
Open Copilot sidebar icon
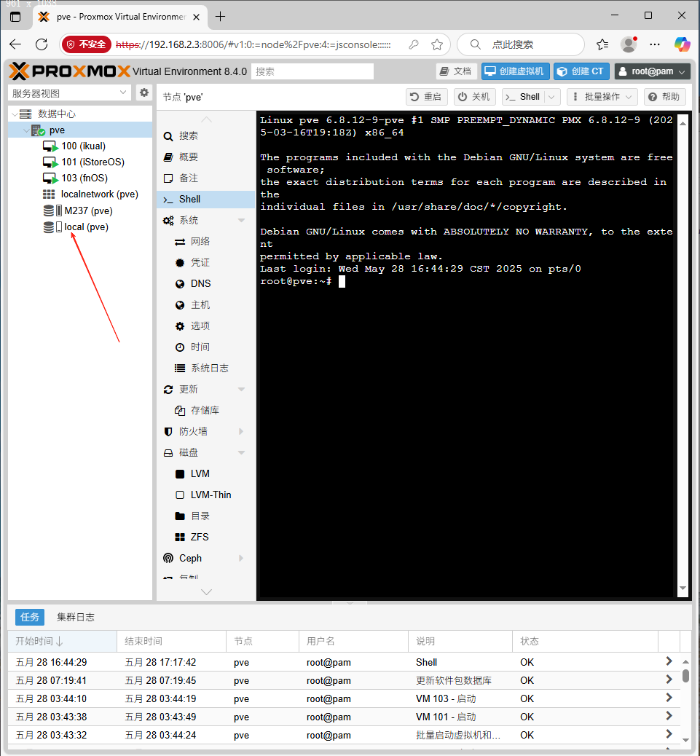click(x=683, y=44)
